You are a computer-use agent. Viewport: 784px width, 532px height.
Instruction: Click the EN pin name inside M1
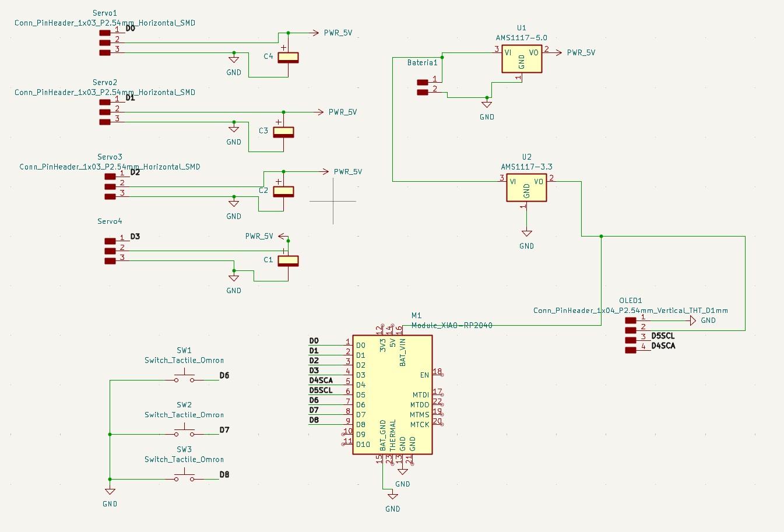(424, 375)
